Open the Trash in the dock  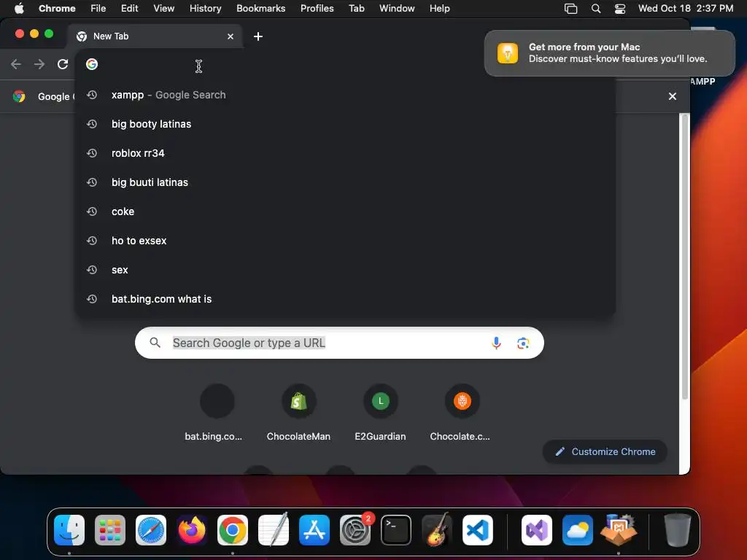click(x=677, y=530)
